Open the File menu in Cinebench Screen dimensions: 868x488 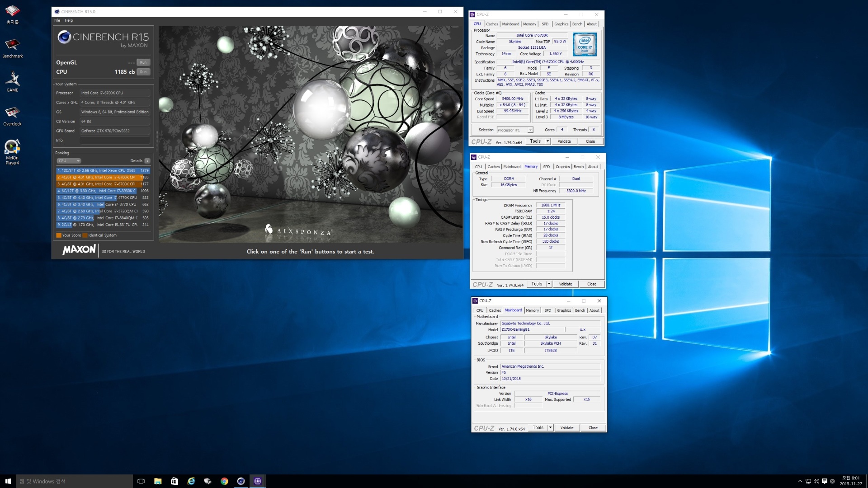pyautogui.click(x=57, y=20)
